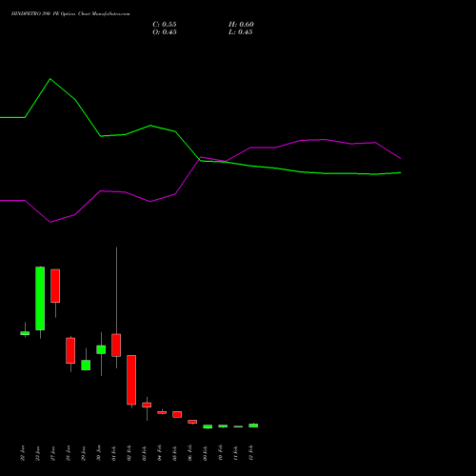Click the 06 Feb date label
This screenshot has width=476, height=476.
(x=189, y=453)
